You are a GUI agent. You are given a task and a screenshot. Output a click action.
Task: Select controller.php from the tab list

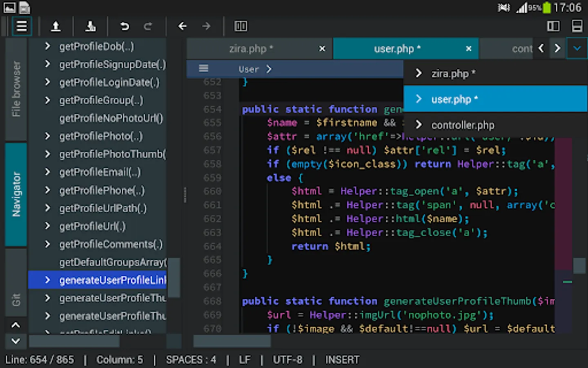(462, 125)
